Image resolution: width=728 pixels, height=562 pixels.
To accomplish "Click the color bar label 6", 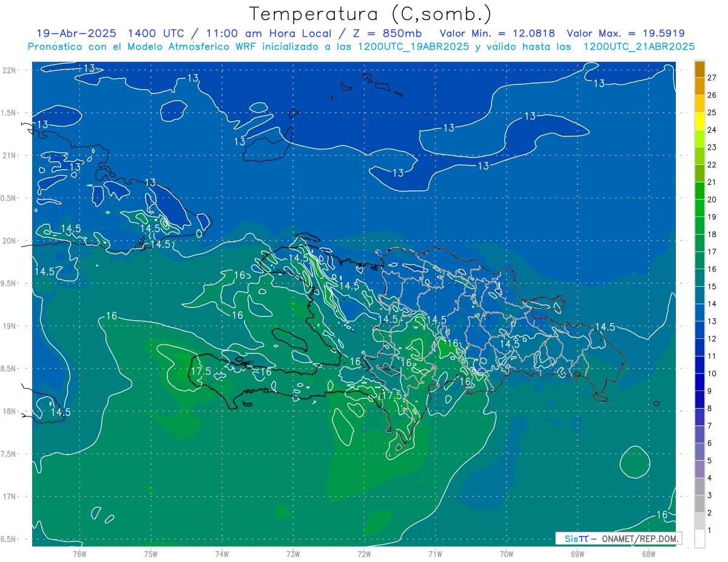I will [x=710, y=443].
